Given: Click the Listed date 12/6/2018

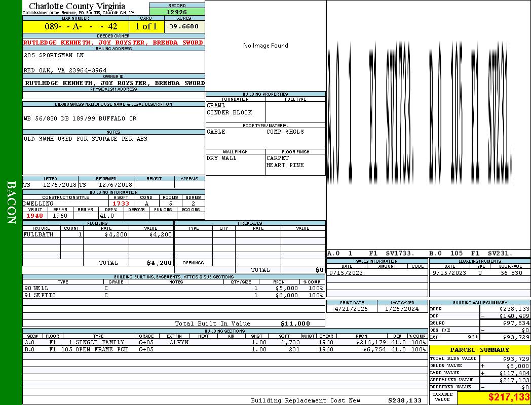Looking at the screenshot, I should pyautogui.click(x=60, y=185).
